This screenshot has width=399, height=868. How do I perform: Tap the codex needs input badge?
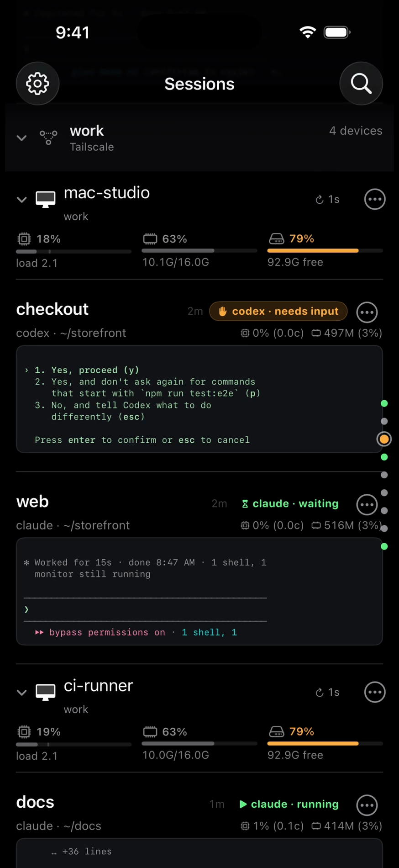[278, 311]
